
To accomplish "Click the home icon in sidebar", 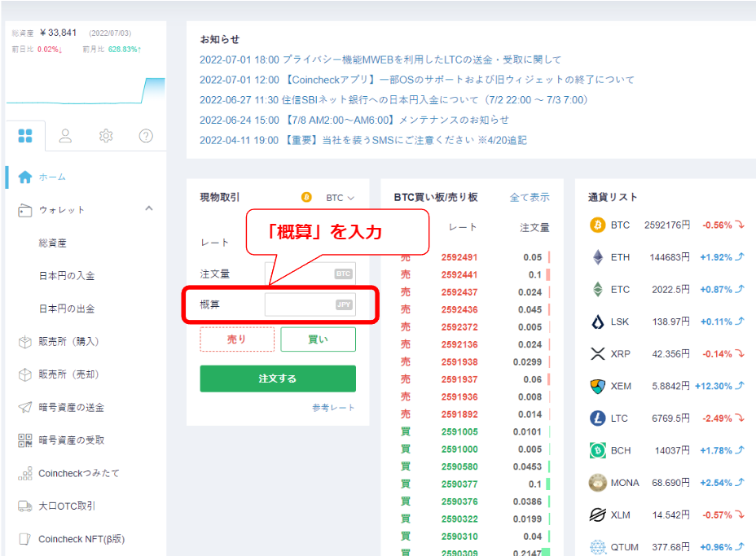I will pyautogui.click(x=25, y=177).
